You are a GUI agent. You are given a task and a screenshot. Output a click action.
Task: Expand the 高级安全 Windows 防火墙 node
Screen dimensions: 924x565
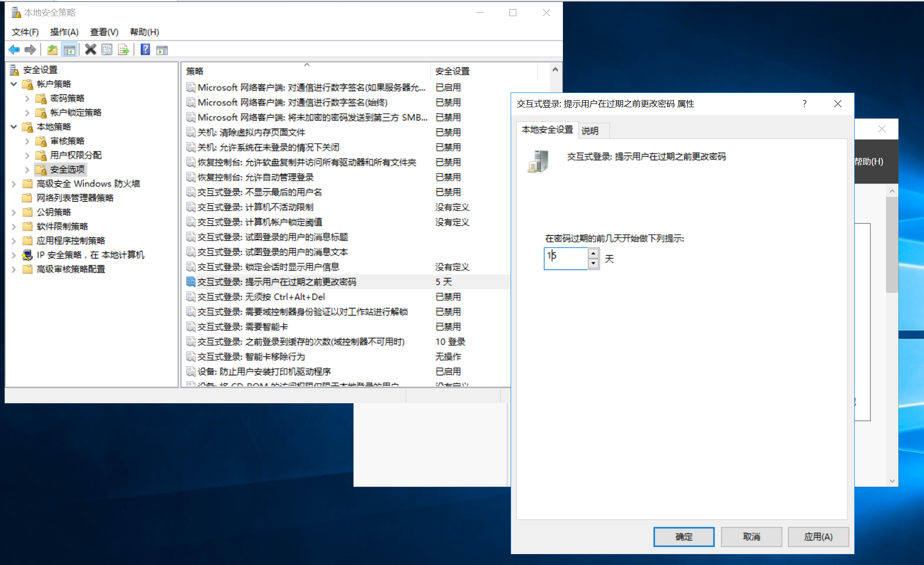[x=14, y=184]
